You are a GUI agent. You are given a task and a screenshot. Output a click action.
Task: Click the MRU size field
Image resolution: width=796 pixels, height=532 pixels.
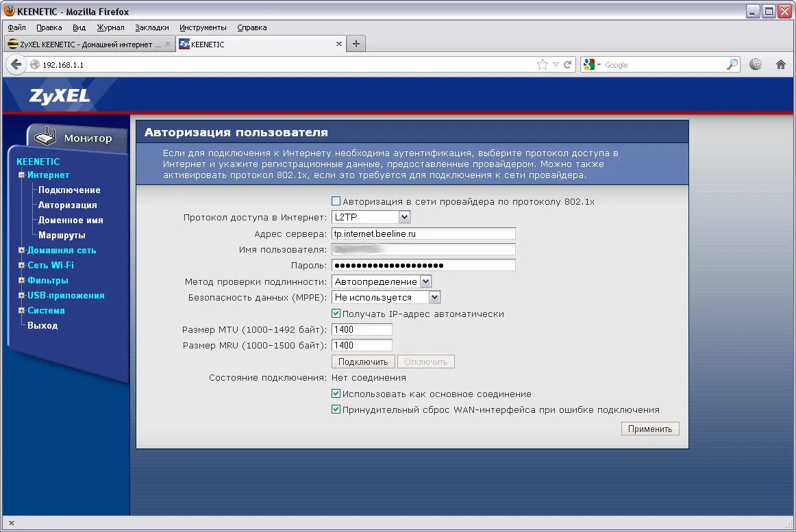point(362,345)
